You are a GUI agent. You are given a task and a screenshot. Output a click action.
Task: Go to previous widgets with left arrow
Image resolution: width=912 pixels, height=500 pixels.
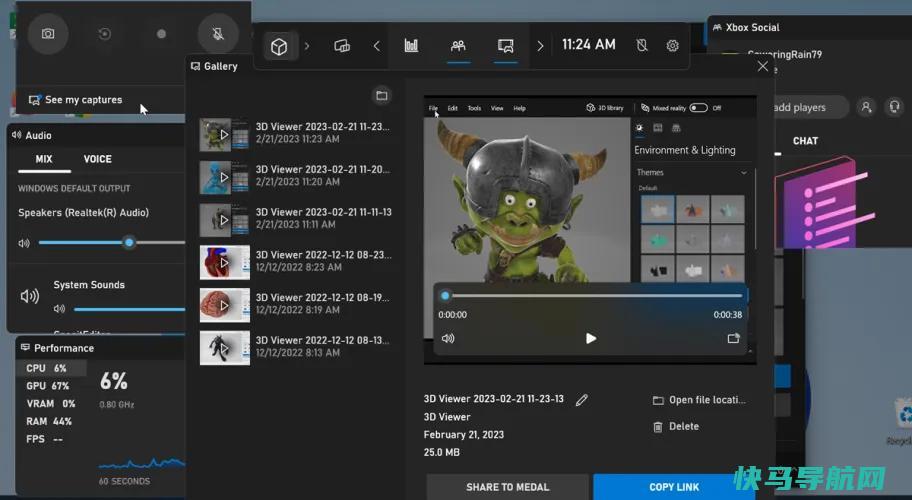[377, 46]
